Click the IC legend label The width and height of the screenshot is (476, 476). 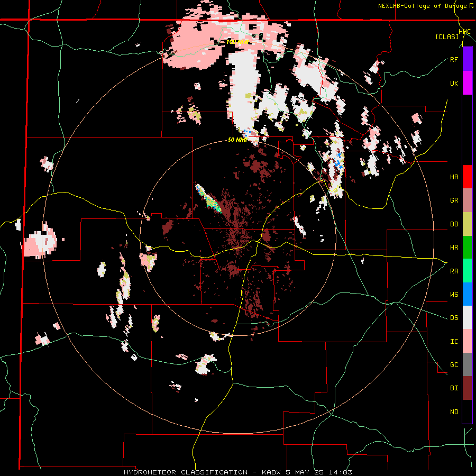454,342
